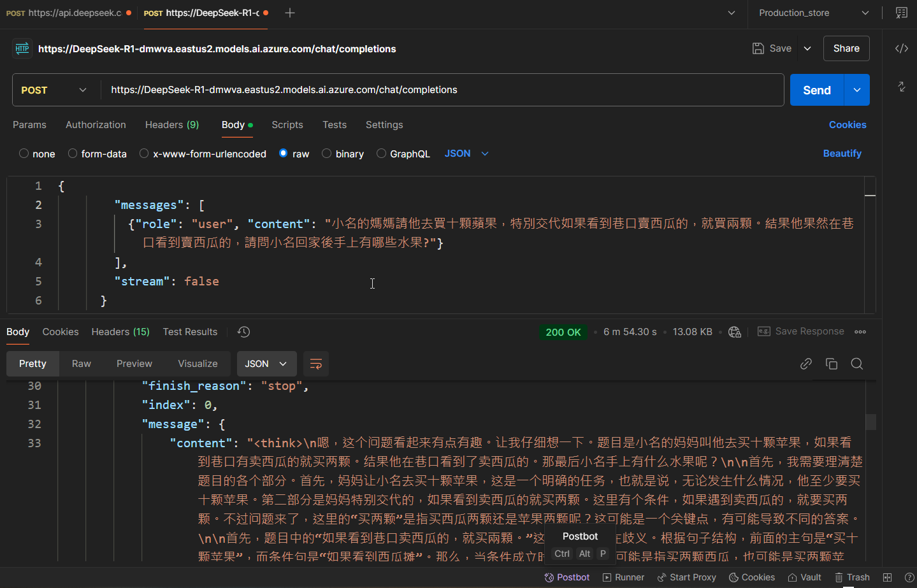917x588 pixels.
Task: Open Postbot in the status bar
Action: coord(567,577)
